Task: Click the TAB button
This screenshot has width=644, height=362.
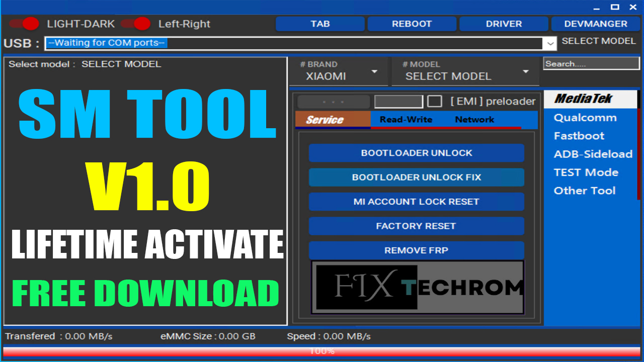Action: pyautogui.click(x=320, y=24)
